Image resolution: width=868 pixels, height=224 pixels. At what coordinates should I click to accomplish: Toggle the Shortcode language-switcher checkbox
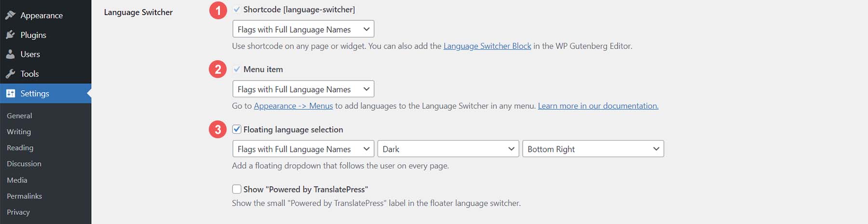tap(237, 9)
